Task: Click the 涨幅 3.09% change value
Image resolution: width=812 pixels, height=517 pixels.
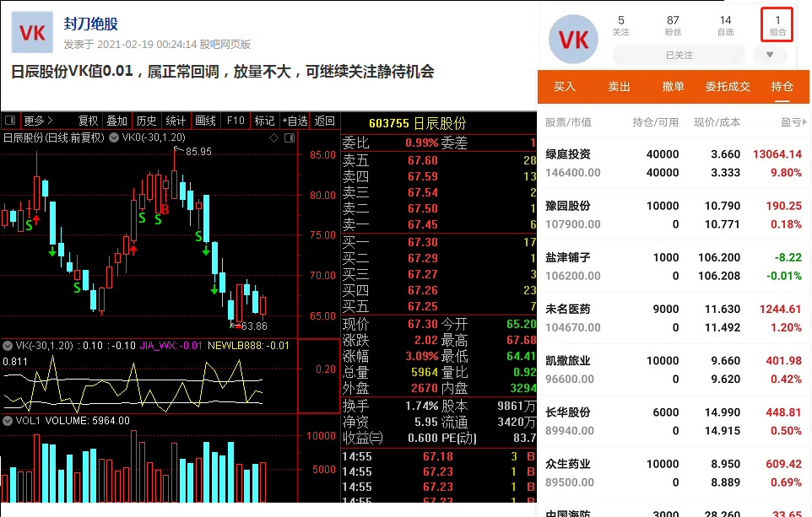Action: pos(421,356)
